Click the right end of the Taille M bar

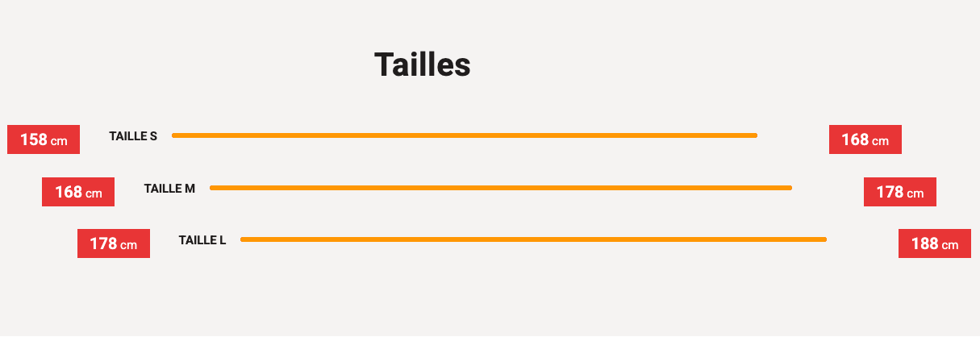pos(789,188)
